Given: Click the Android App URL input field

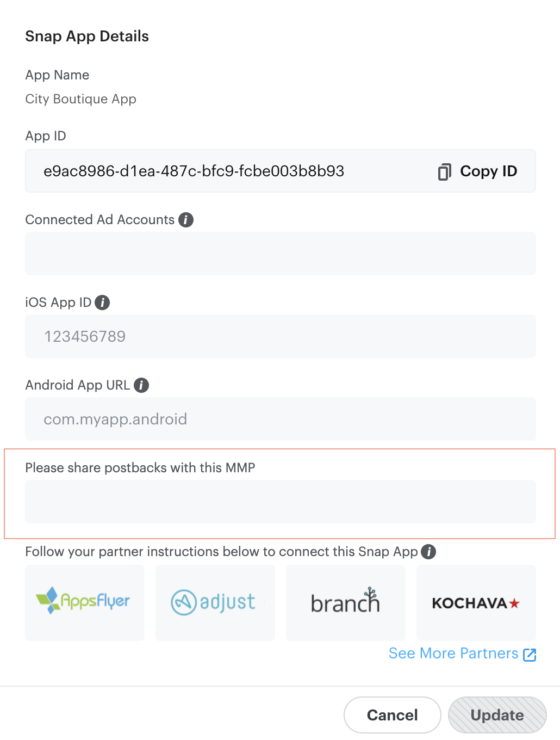Looking at the screenshot, I should (280, 419).
